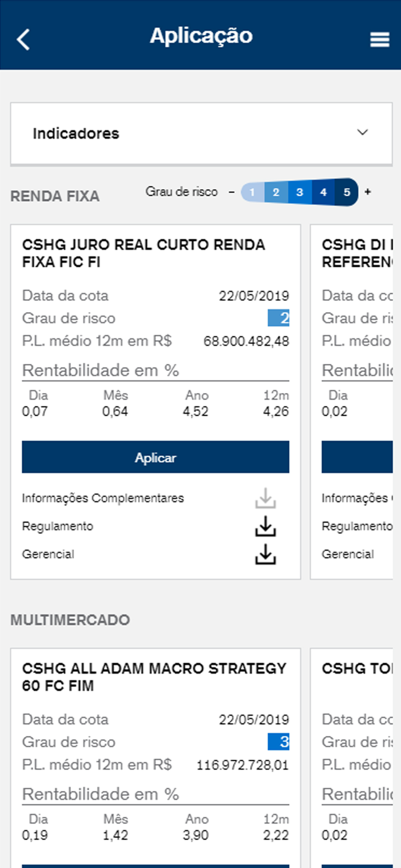Click the RENDA FIXA section heading
The height and width of the screenshot is (868, 401).
point(55,196)
